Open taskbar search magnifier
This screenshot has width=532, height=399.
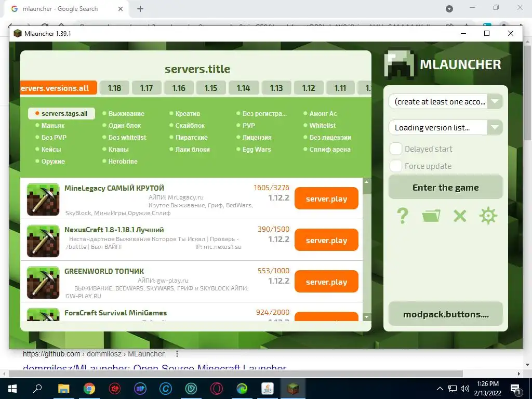tap(37, 389)
